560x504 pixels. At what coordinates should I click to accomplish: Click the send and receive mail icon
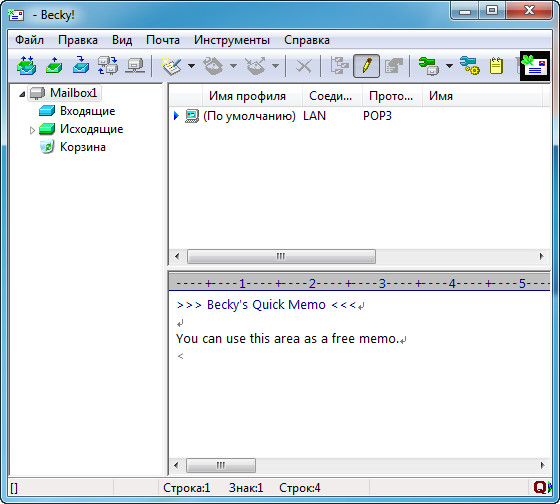click(x=27, y=66)
